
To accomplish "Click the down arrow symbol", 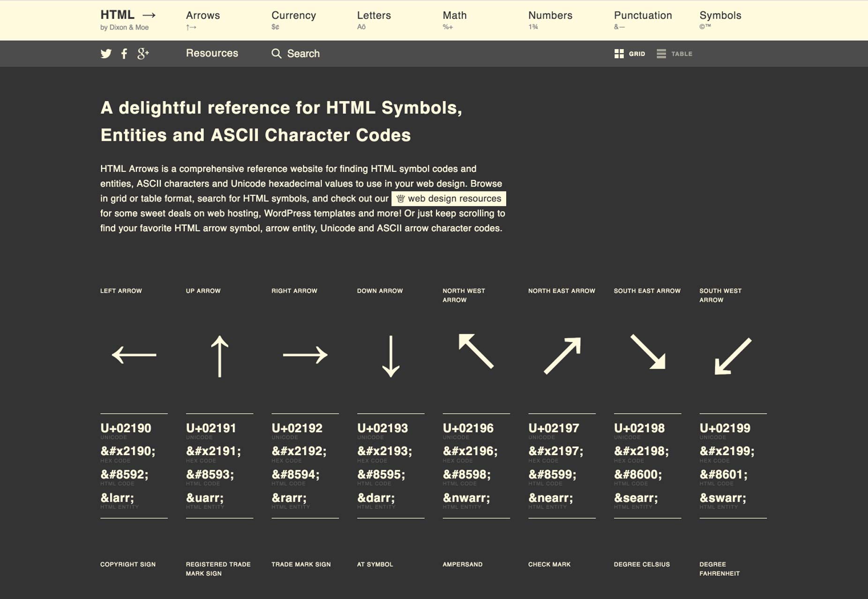I will (391, 356).
